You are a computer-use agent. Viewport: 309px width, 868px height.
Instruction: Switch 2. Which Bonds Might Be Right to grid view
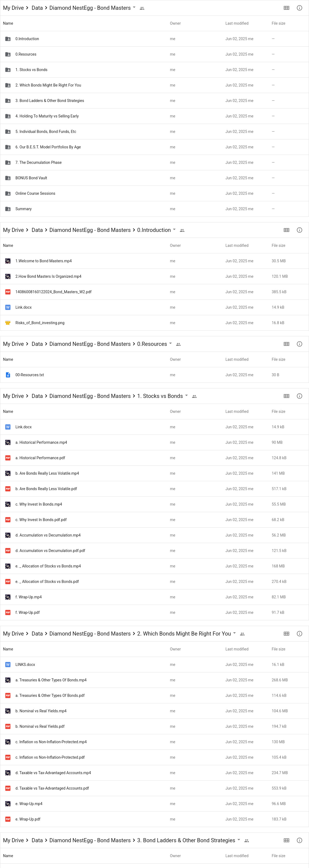tap(287, 633)
